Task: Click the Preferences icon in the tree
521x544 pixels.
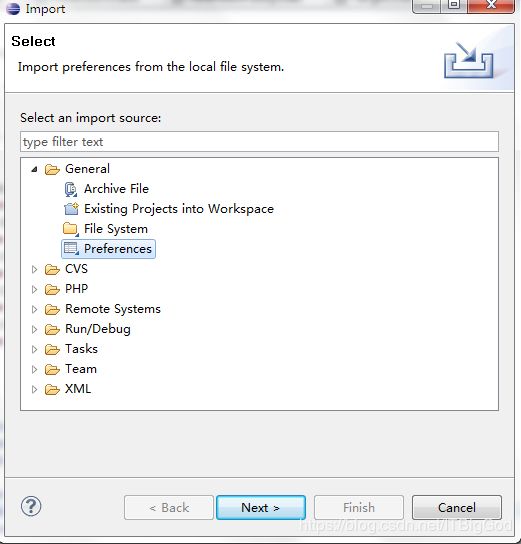Action: point(71,249)
